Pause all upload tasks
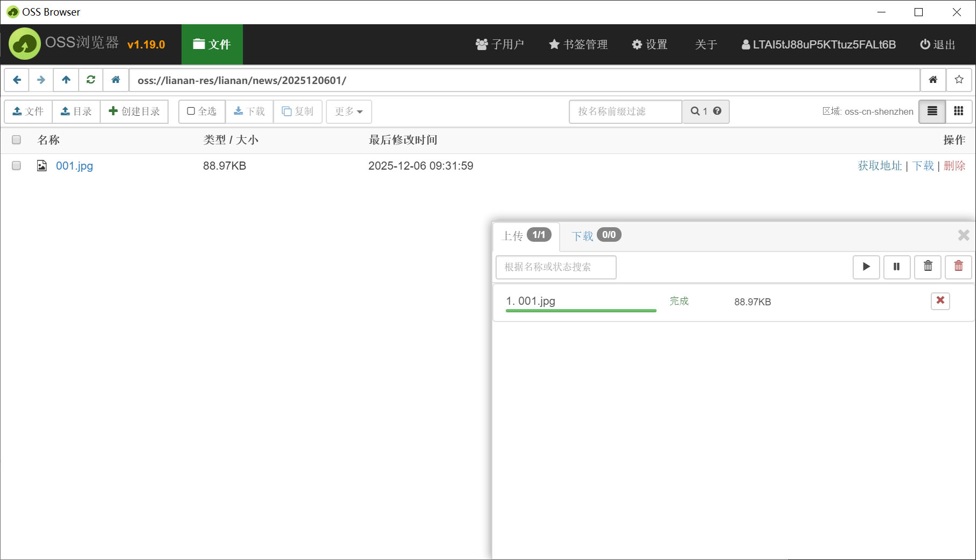Screen dimensions: 976x560 [897, 267]
